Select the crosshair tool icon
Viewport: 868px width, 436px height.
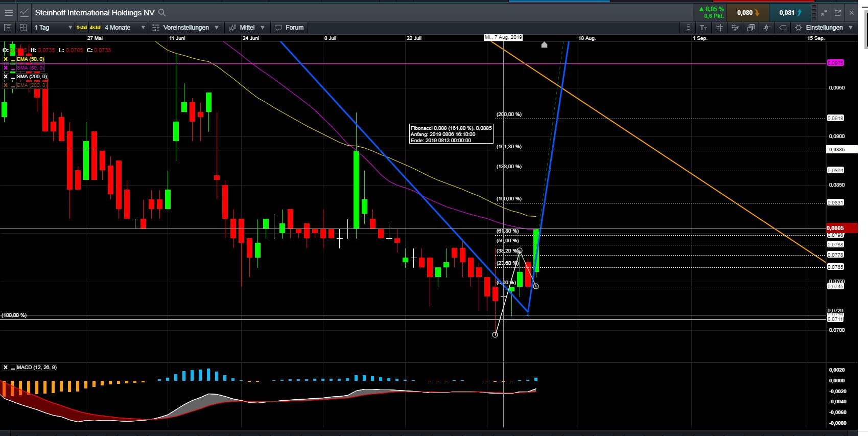767,28
